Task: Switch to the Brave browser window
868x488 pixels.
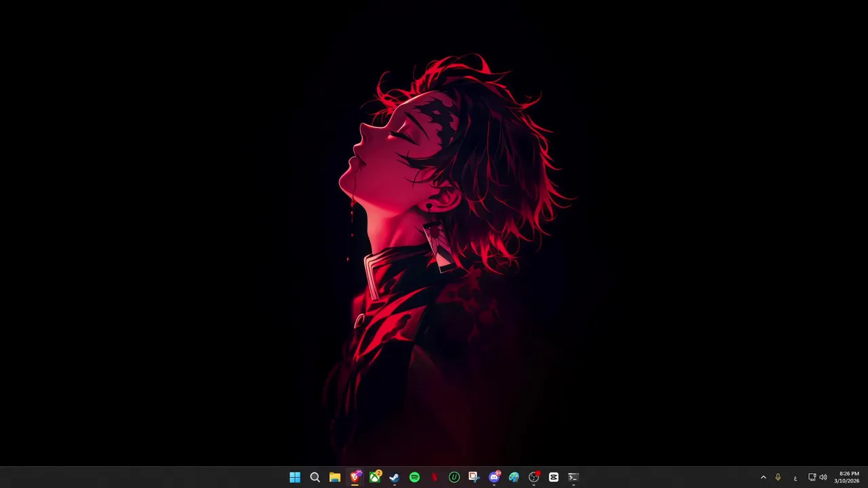Action: click(355, 477)
